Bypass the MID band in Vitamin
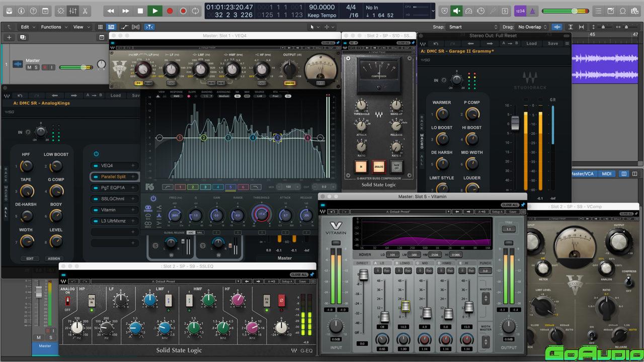 pos(429,270)
